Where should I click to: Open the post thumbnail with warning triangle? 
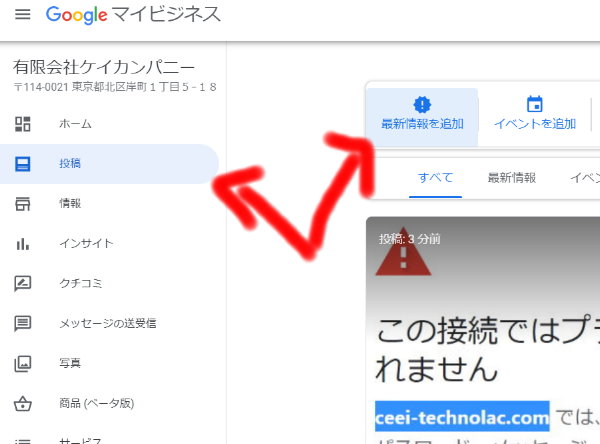[x=483, y=330]
